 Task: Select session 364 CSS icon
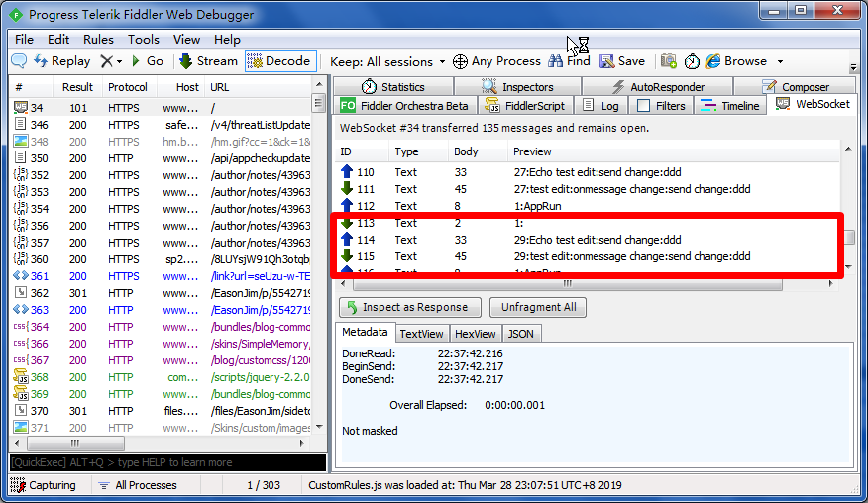click(x=21, y=327)
